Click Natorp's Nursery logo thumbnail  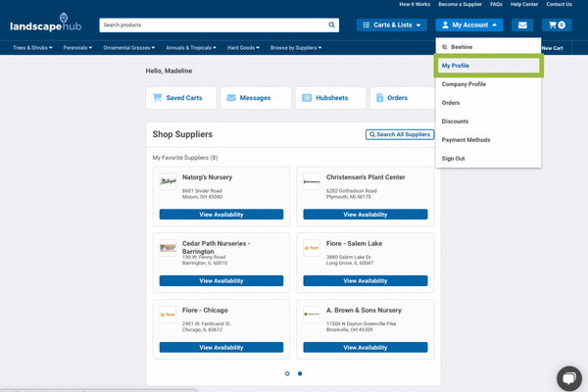[168, 181]
